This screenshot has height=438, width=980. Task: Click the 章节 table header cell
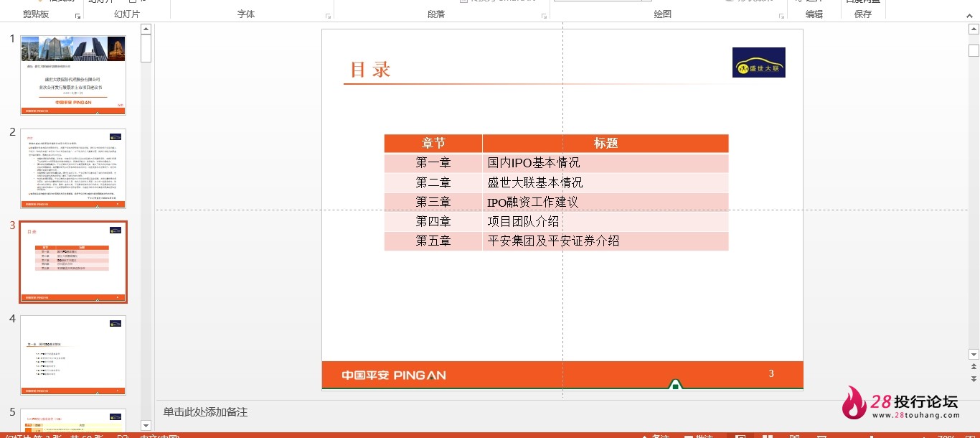coord(433,143)
